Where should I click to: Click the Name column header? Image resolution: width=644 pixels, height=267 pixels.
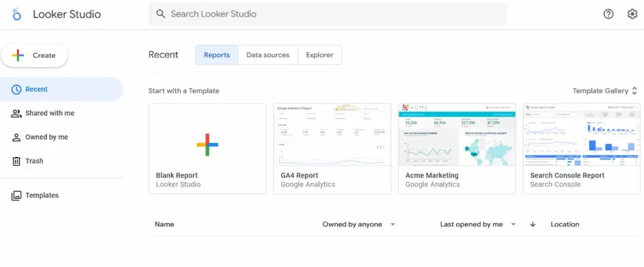[x=164, y=224]
